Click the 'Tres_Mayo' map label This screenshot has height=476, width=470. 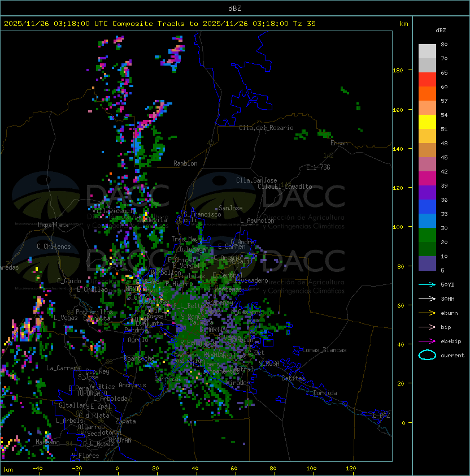pyautogui.click(x=186, y=239)
